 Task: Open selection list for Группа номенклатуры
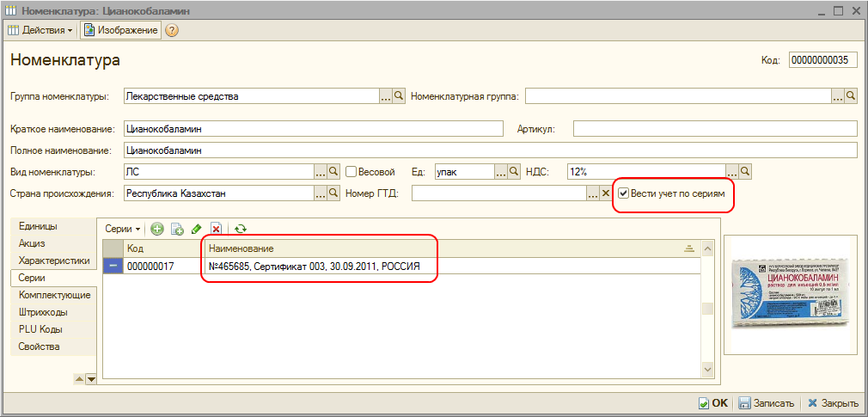pos(385,96)
